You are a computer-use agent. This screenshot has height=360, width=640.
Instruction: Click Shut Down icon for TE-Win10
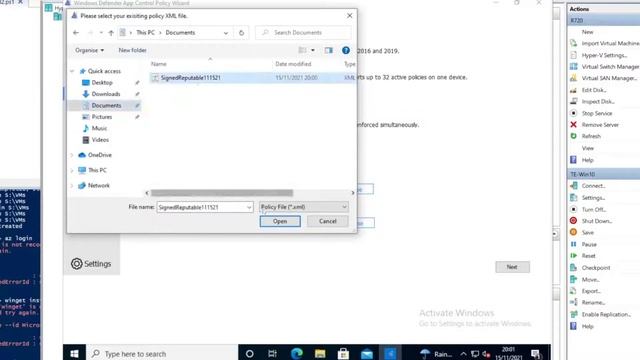(573, 221)
